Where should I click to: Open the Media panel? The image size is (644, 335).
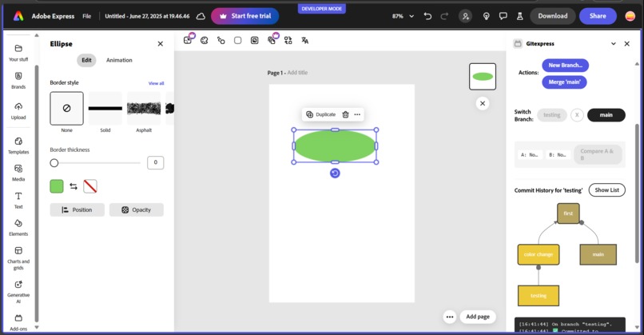(18, 173)
